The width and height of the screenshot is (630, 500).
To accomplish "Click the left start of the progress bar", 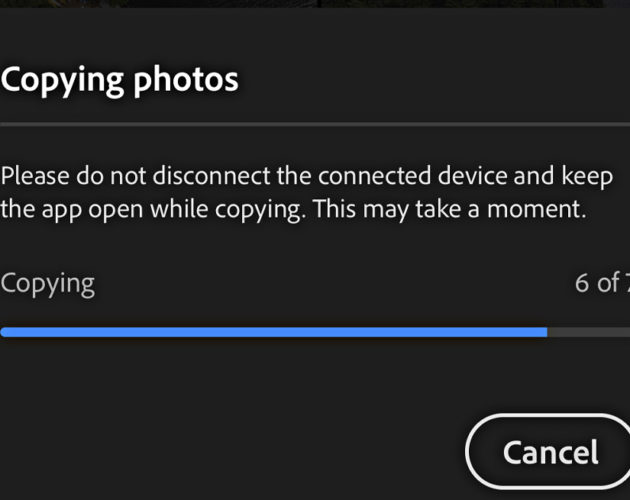I will (x=4, y=332).
